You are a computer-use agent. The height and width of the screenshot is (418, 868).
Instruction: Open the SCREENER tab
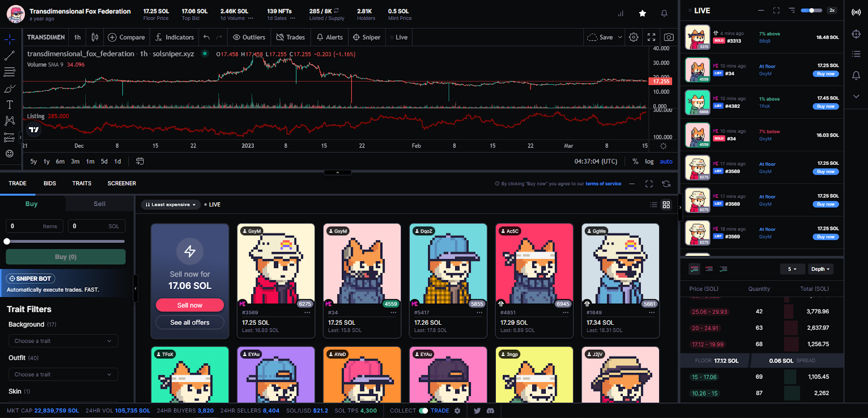point(122,183)
